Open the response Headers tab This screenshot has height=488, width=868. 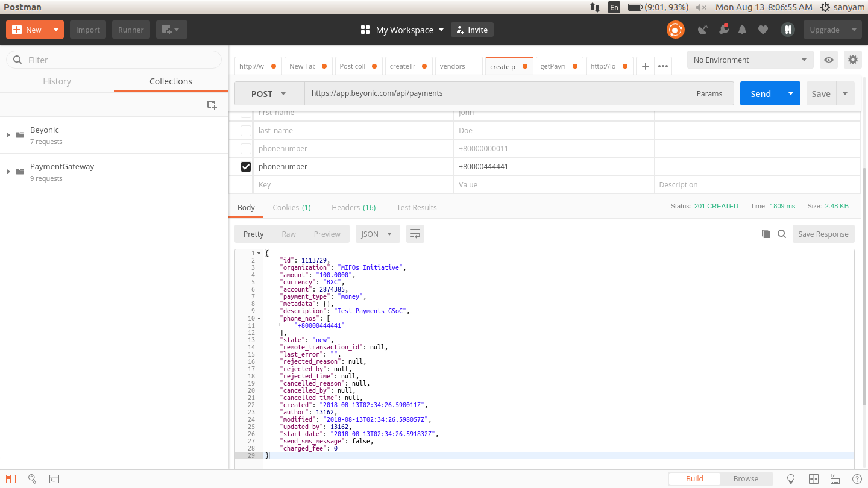tap(354, 207)
